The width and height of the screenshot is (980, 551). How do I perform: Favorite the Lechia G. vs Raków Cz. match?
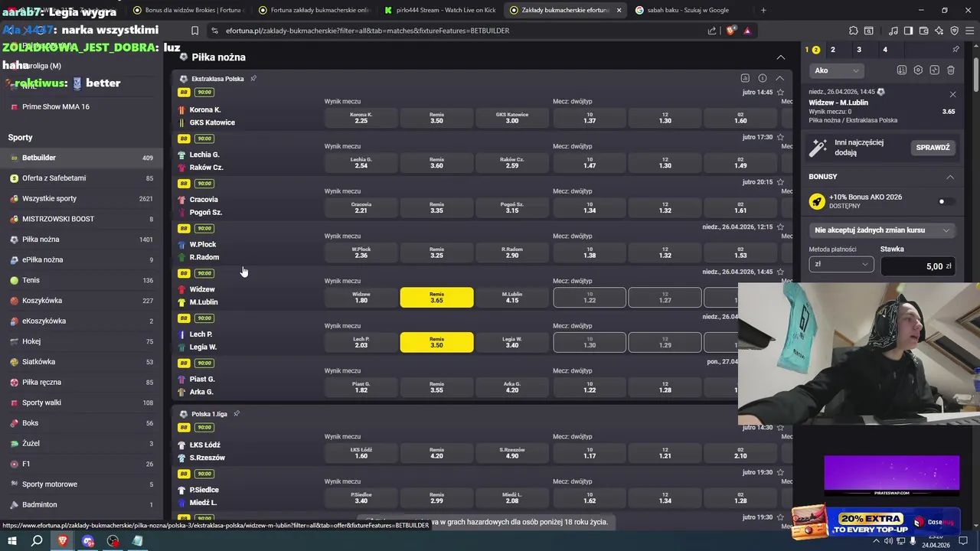(780, 138)
